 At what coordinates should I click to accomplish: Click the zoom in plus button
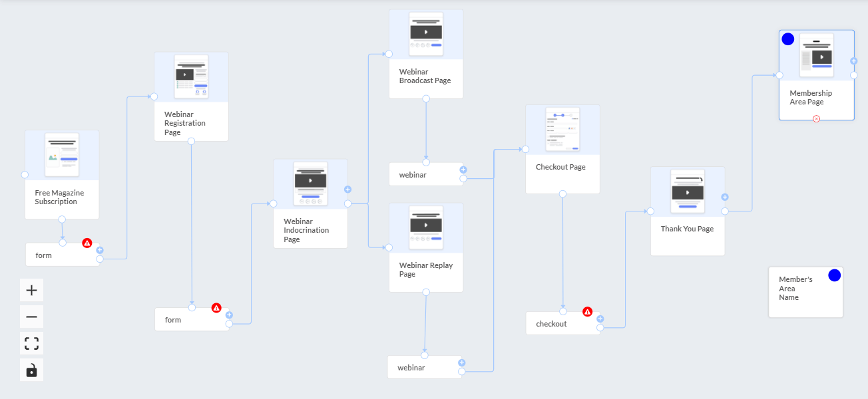coord(31,290)
